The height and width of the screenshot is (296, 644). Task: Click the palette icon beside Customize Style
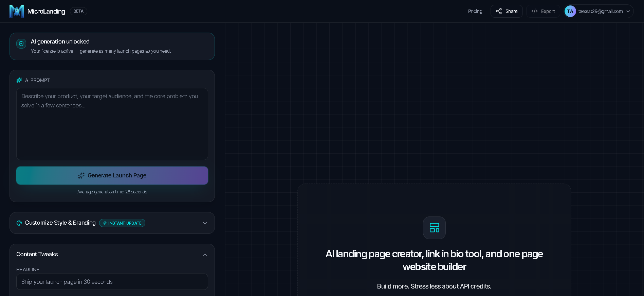click(19, 223)
